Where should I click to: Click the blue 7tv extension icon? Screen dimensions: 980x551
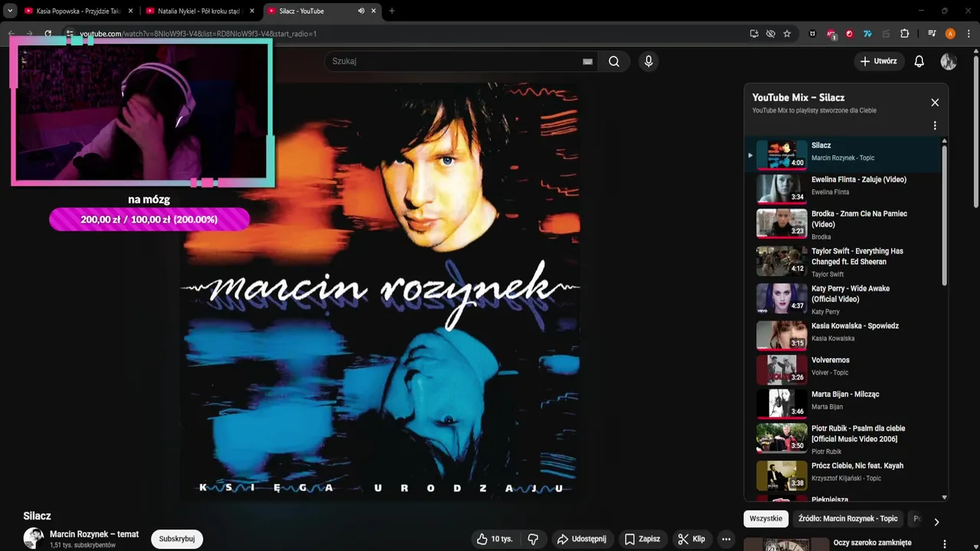(867, 34)
